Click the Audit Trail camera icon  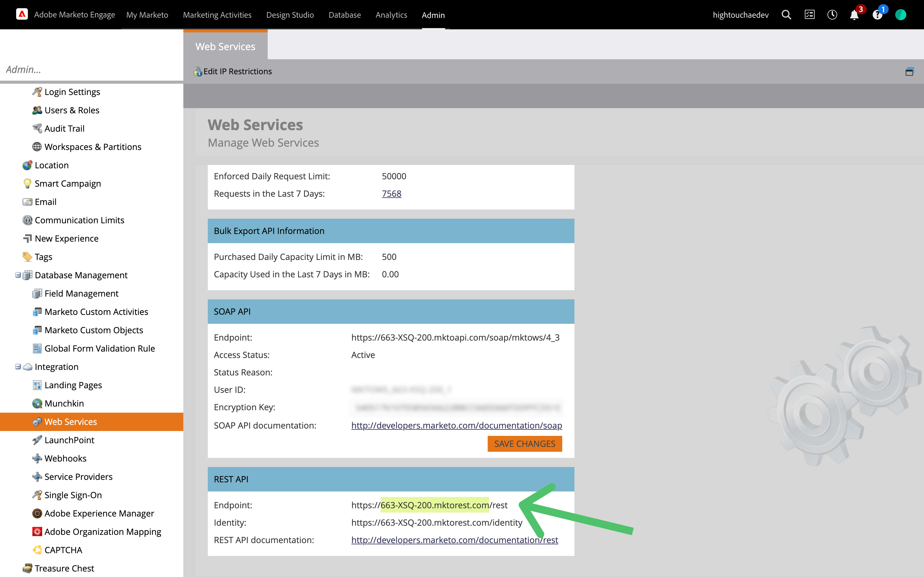coord(37,129)
